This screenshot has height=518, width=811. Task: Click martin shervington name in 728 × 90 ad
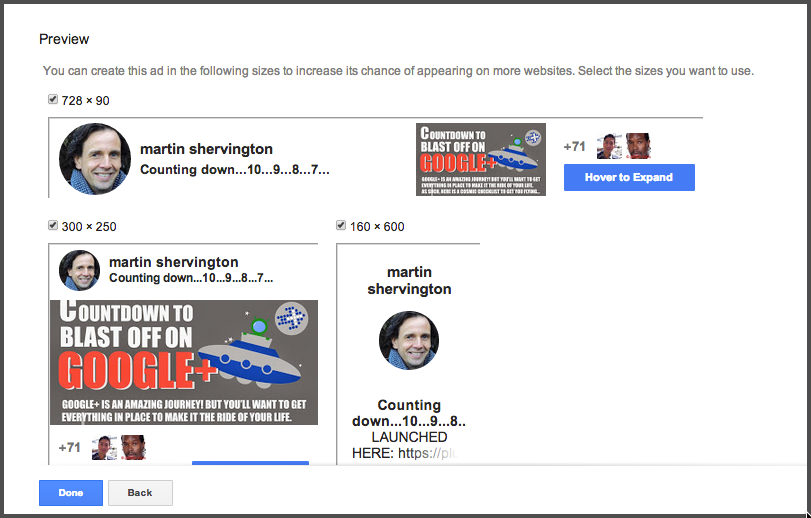point(206,149)
